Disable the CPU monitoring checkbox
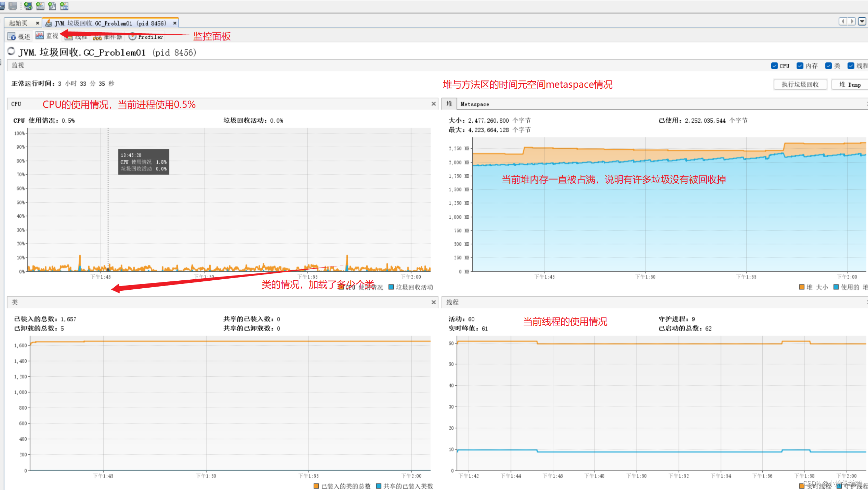 774,65
